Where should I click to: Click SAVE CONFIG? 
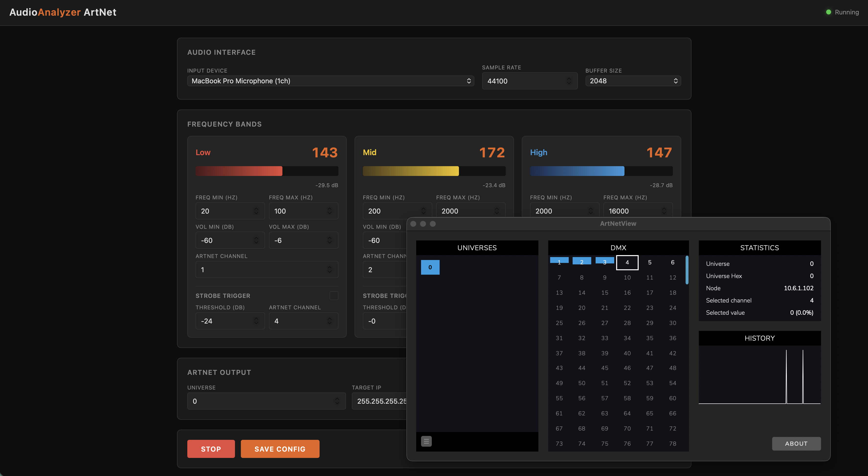point(280,449)
